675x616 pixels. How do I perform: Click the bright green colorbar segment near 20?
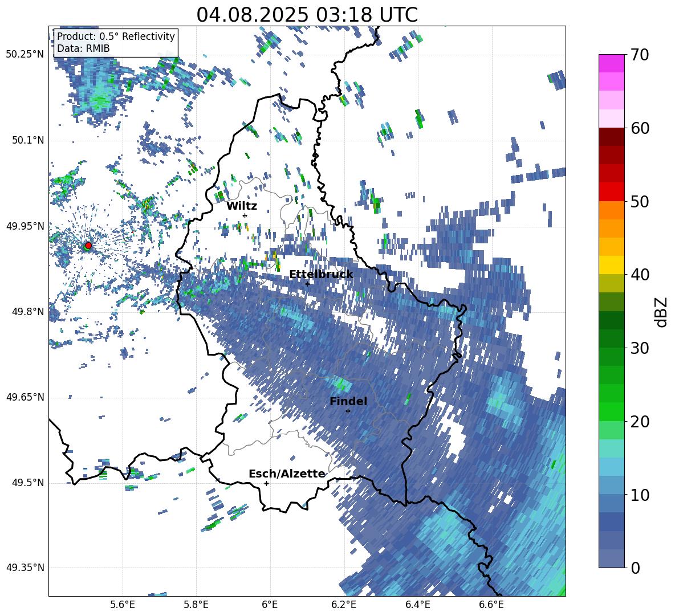coord(611,411)
